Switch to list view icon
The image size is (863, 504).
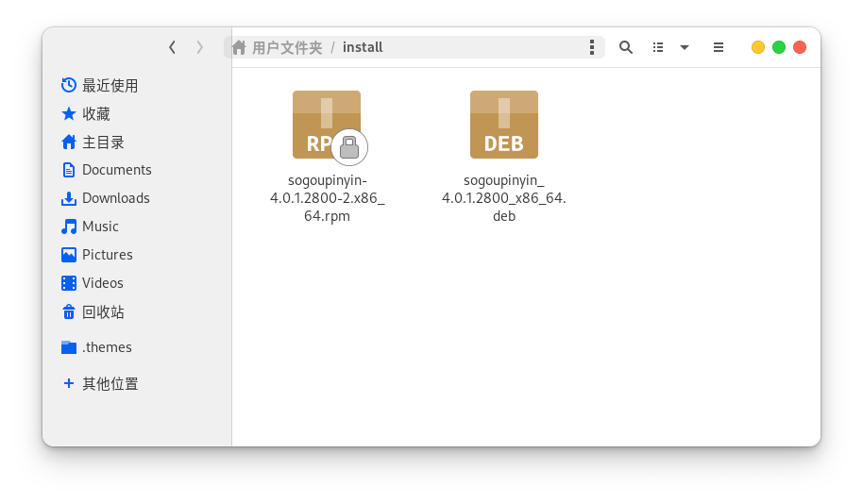[x=658, y=47]
